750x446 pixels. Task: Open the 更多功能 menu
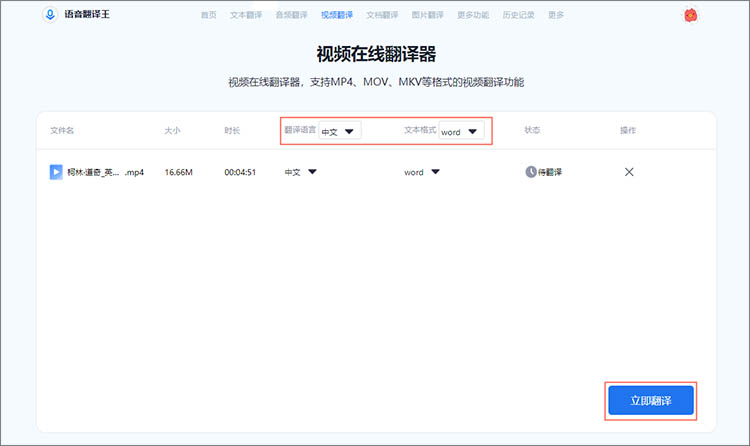[x=473, y=15]
